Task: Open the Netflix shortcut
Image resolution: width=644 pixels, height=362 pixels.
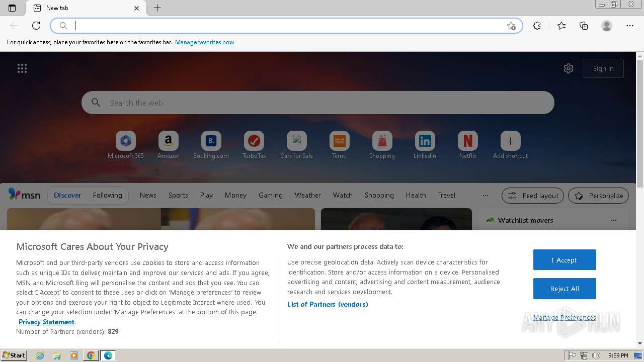Action: click(468, 145)
